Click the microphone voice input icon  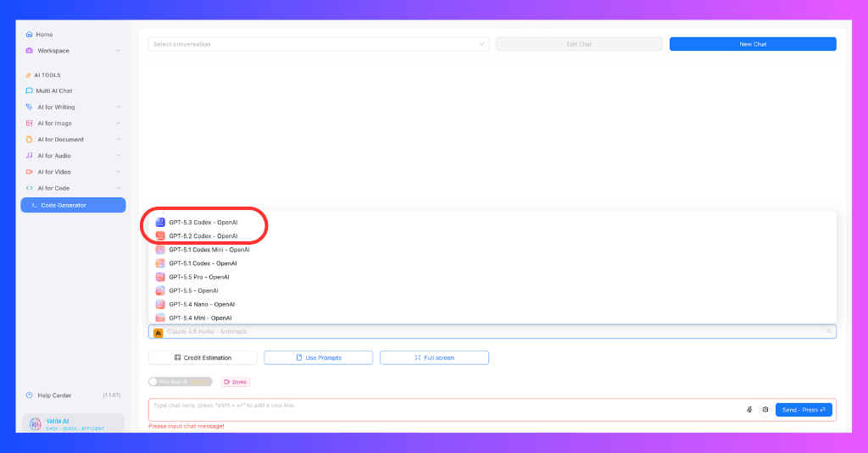pyautogui.click(x=749, y=410)
